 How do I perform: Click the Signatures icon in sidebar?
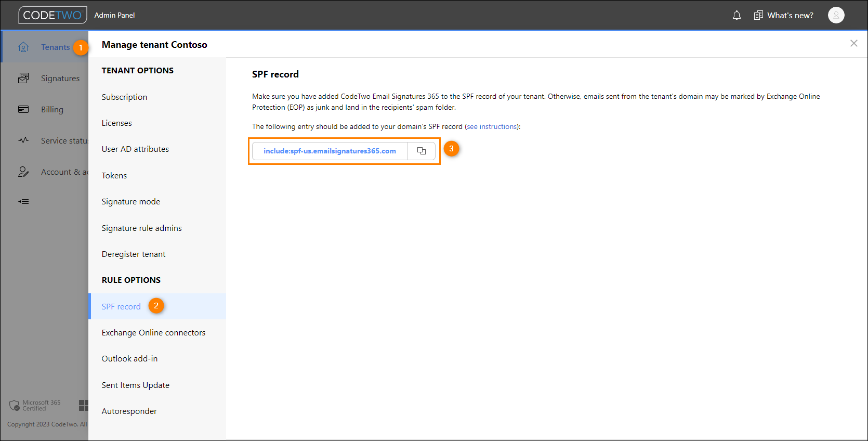tap(23, 78)
